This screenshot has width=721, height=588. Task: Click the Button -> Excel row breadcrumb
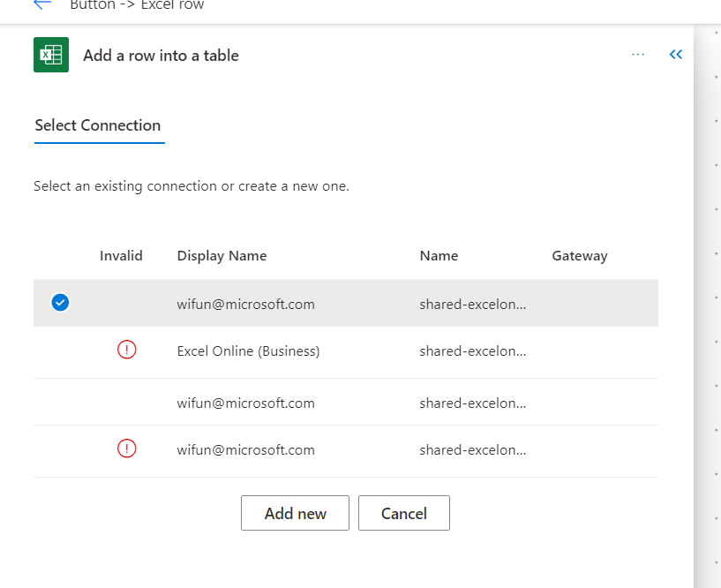click(x=130, y=4)
